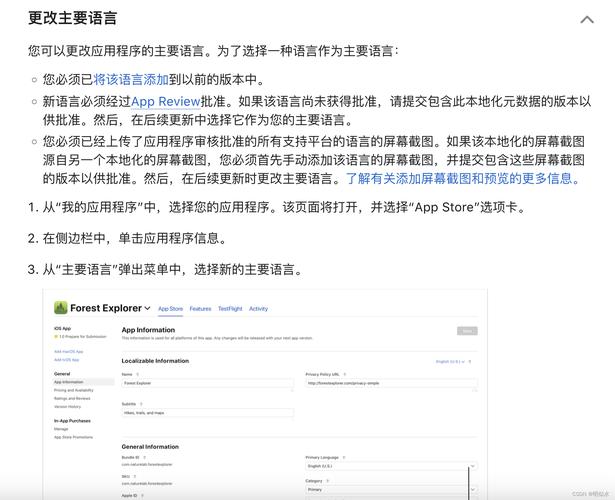Open the 将该语言添加 link
This screenshot has width=615, height=500.
click(x=131, y=80)
